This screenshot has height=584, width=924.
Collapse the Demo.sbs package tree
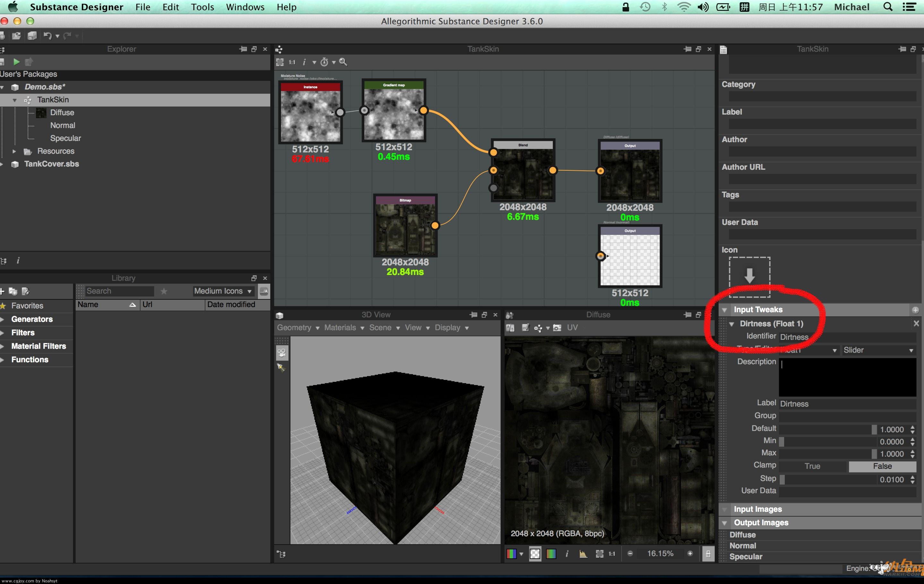[2, 87]
